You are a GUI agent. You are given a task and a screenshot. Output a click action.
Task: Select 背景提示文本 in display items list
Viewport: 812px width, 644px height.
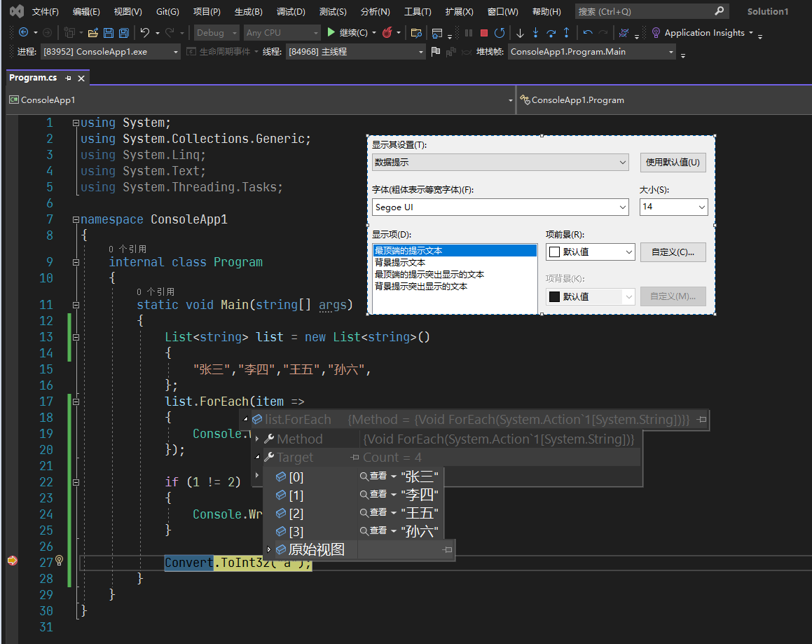coord(400,263)
